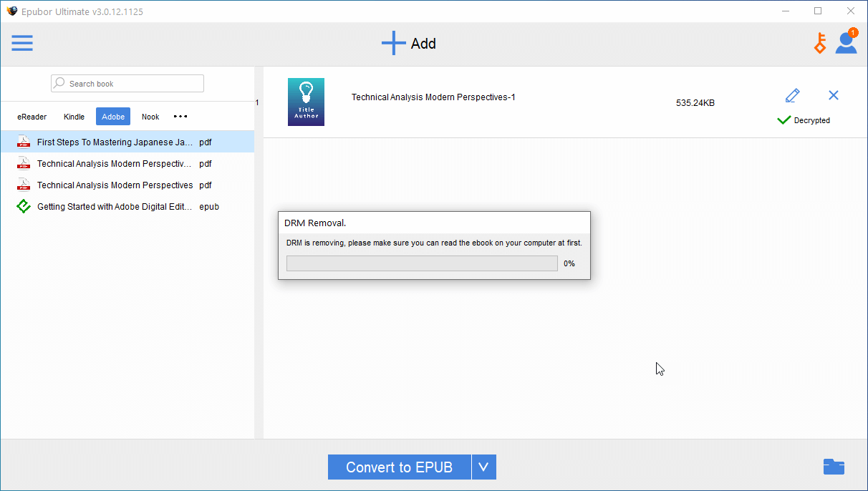The height and width of the screenshot is (491, 868).
Task: Click the notification badge on the user icon
Action: 852,32
